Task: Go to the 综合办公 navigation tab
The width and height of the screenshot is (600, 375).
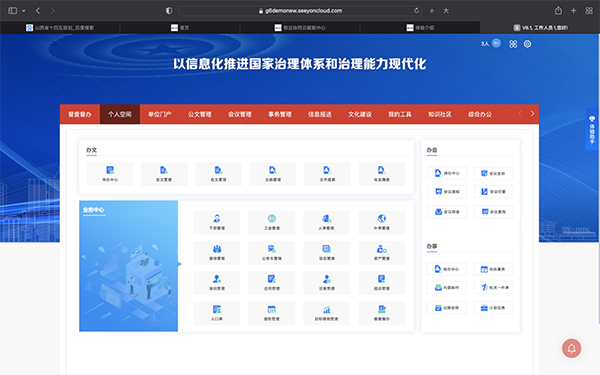Action: 480,114
